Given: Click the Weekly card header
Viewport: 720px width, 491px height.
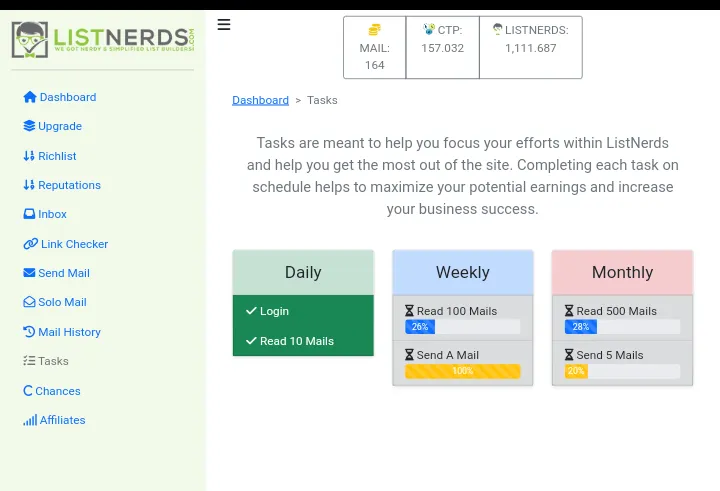Looking at the screenshot, I should 463,272.
